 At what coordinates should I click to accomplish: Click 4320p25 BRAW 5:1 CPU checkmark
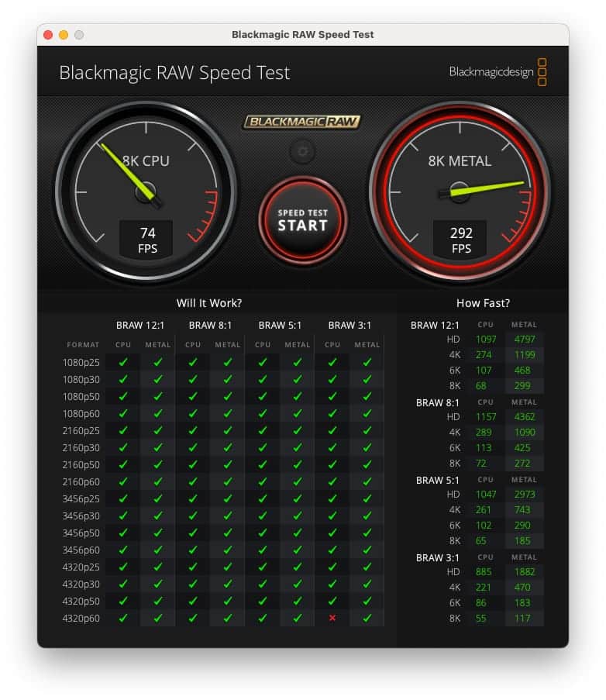(x=263, y=567)
